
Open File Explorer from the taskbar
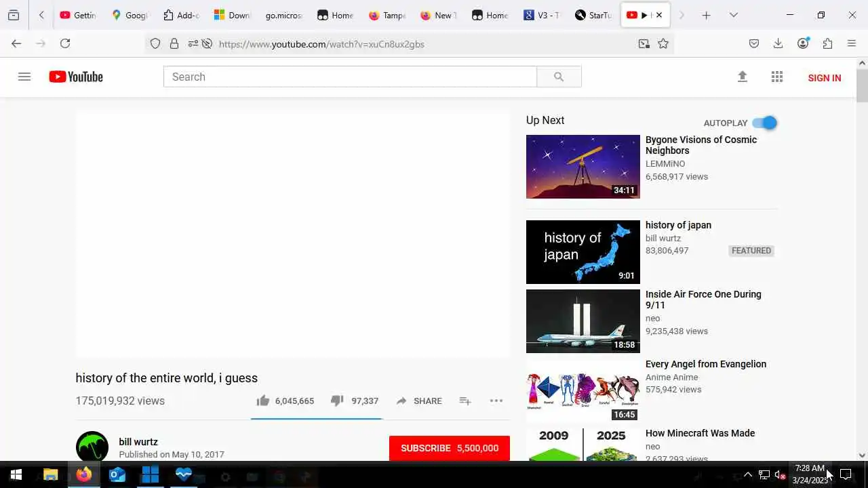(50, 475)
